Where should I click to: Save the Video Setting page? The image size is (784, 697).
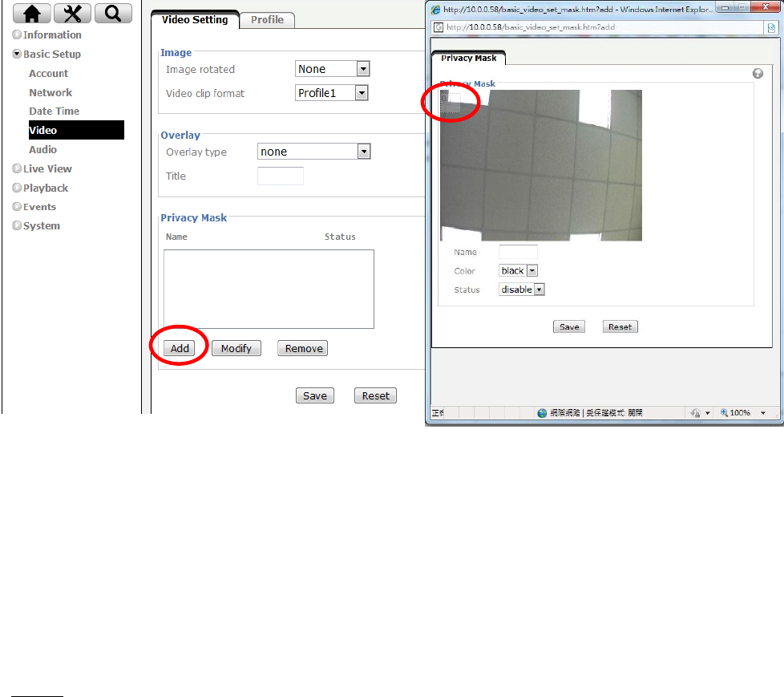pyautogui.click(x=314, y=395)
